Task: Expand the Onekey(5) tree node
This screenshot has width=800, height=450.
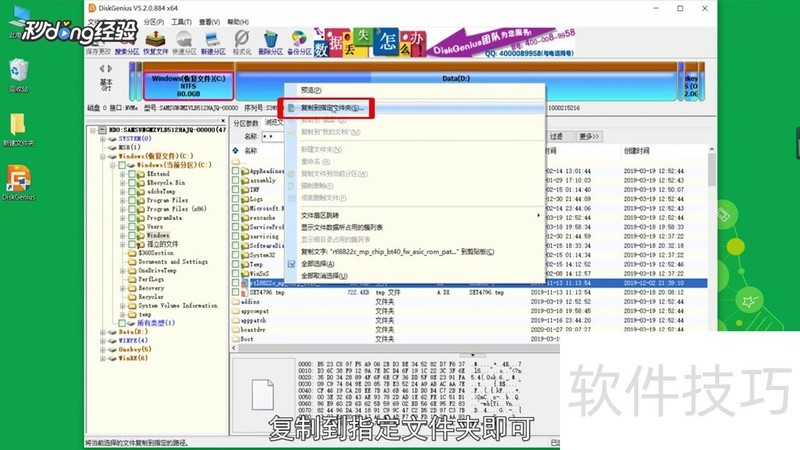Action: (x=103, y=349)
